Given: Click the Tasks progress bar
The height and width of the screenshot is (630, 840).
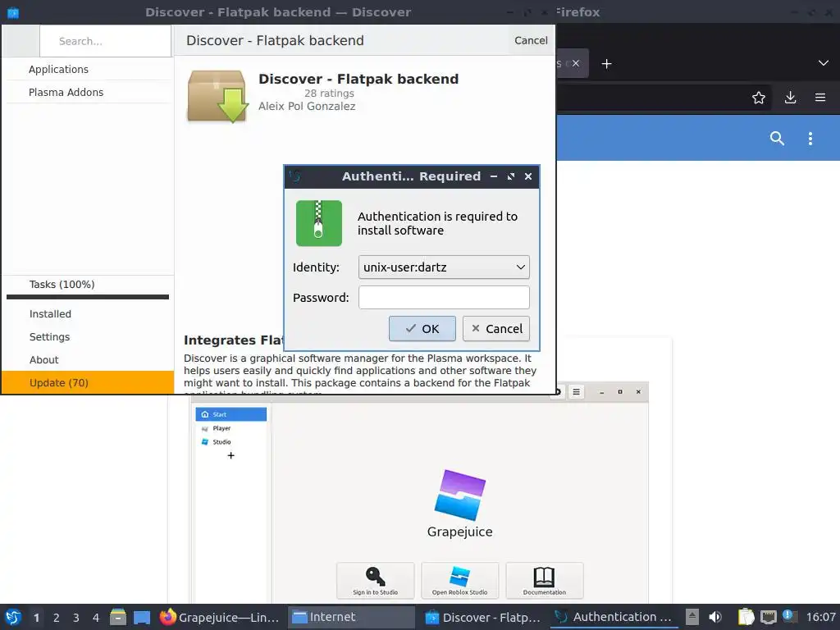Looking at the screenshot, I should tap(87, 297).
